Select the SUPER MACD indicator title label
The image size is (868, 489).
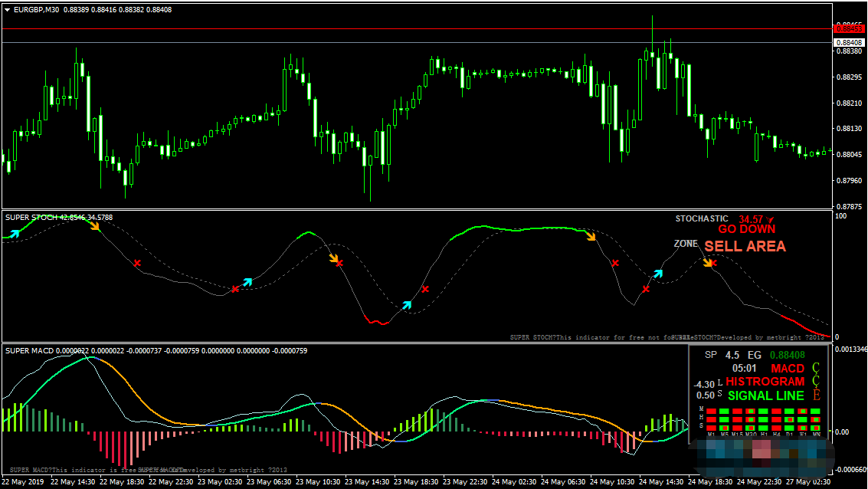pos(30,351)
